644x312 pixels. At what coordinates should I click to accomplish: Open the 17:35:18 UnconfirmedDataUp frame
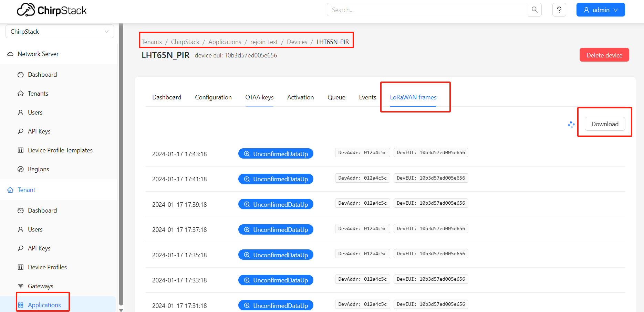[276, 255]
